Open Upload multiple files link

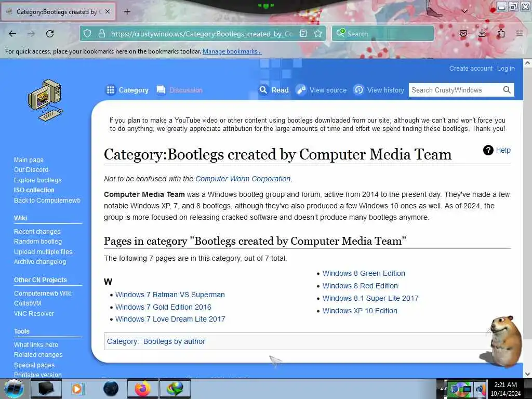[x=43, y=252]
